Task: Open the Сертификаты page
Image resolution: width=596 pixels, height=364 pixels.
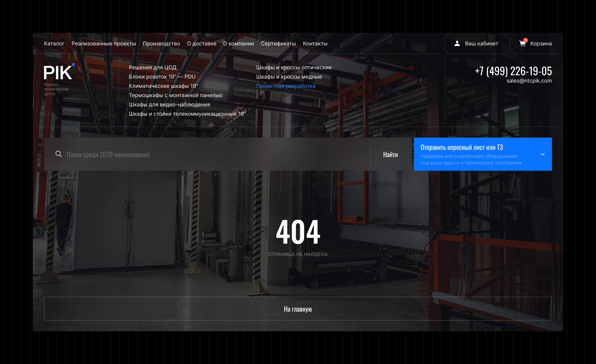Action: click(x=278, y=44)
